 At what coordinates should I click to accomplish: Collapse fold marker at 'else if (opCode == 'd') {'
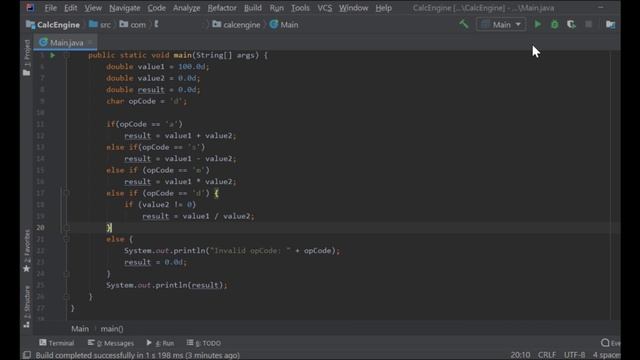(66, 193)
